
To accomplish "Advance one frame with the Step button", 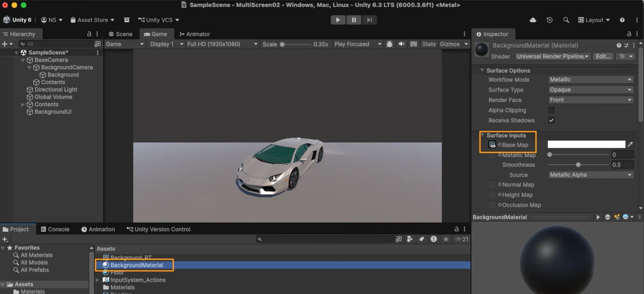I will tap(369, 20).
